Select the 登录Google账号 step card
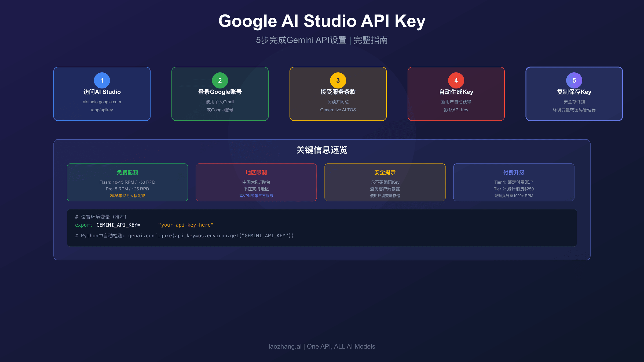 [x=220, y=94]
